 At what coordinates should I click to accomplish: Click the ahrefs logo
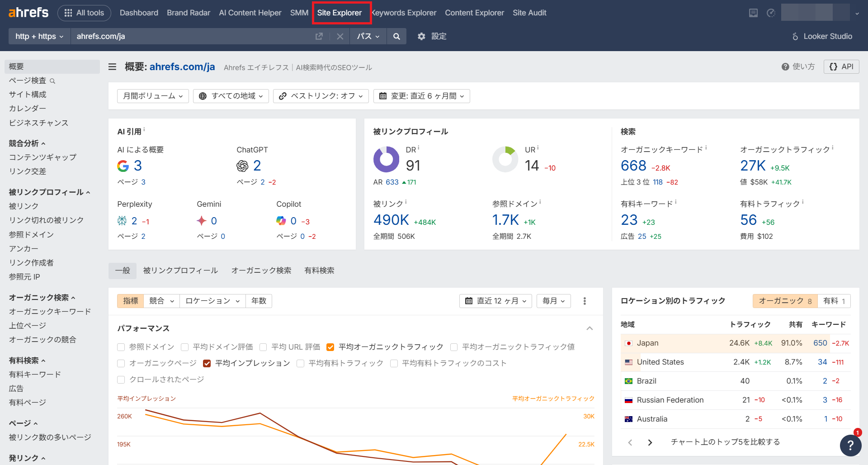(28, 12)
